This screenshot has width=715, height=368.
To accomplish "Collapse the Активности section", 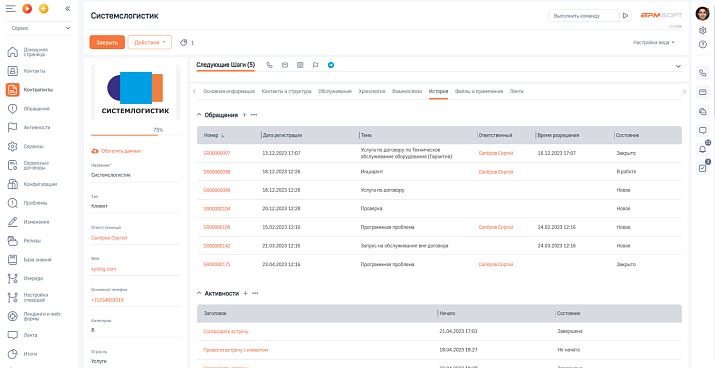I will (x=199, y=293).
